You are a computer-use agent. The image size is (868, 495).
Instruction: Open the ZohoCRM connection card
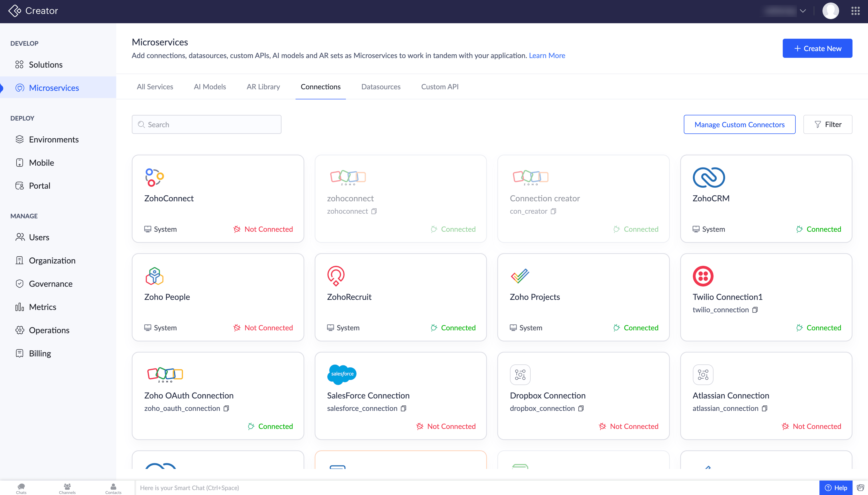tap(766, 198)
